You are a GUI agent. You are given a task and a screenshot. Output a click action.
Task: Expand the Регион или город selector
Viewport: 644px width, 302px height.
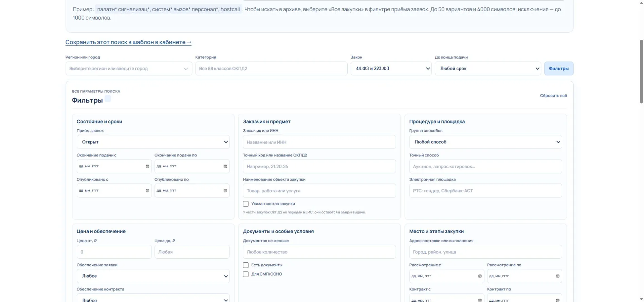tap(129, 69)
